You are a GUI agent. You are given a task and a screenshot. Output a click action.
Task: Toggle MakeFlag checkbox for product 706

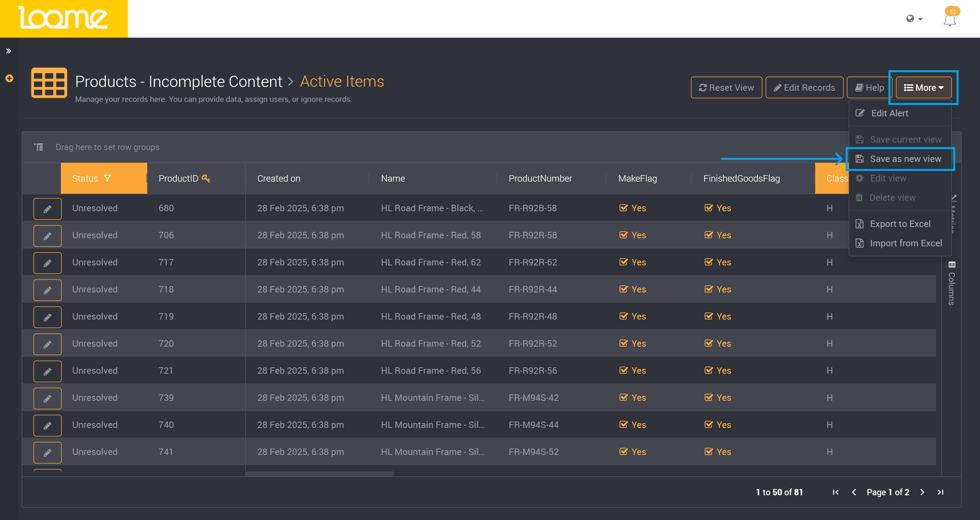[623, 235]
